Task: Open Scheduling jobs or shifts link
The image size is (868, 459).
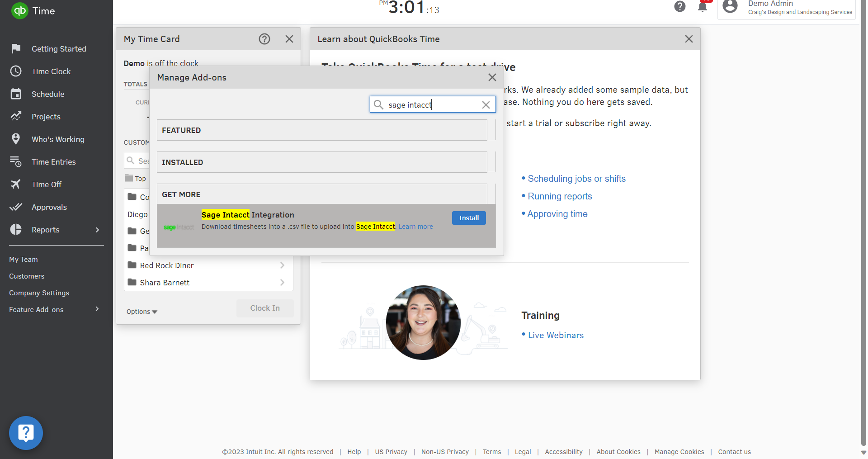Action: tap(576, 179)
